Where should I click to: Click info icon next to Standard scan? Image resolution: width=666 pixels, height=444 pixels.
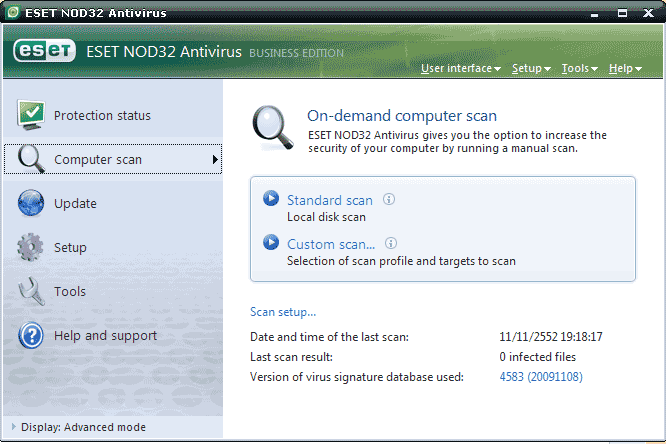click(389, 199)
